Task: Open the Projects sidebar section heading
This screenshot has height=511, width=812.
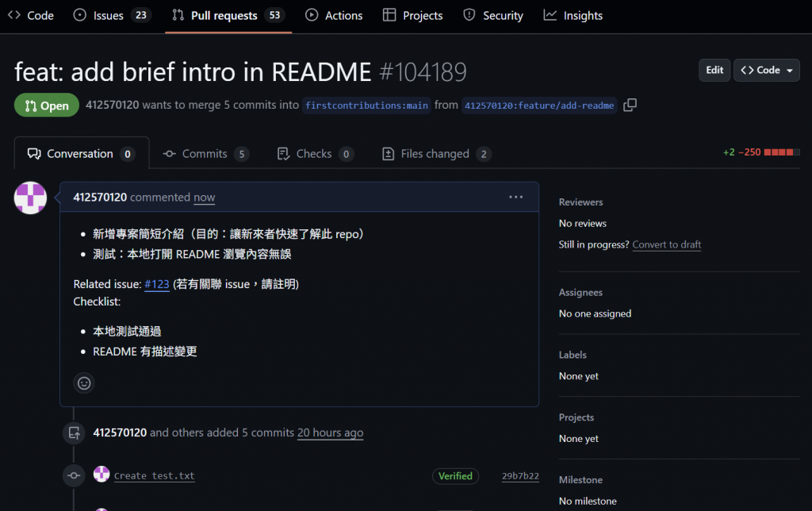Action: tap(576, 417)
